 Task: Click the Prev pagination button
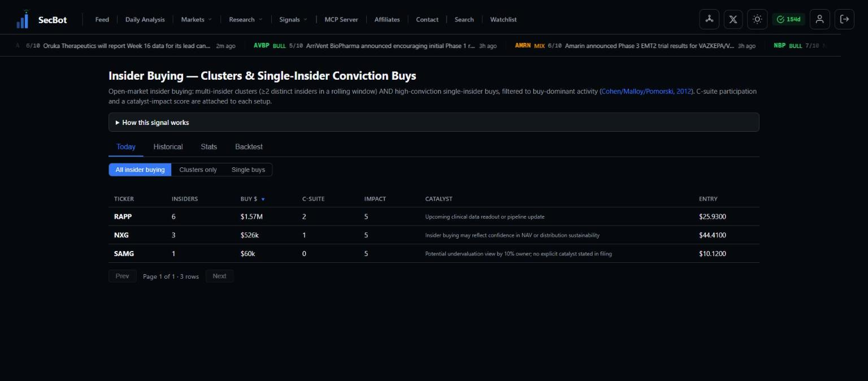point(123,276)
